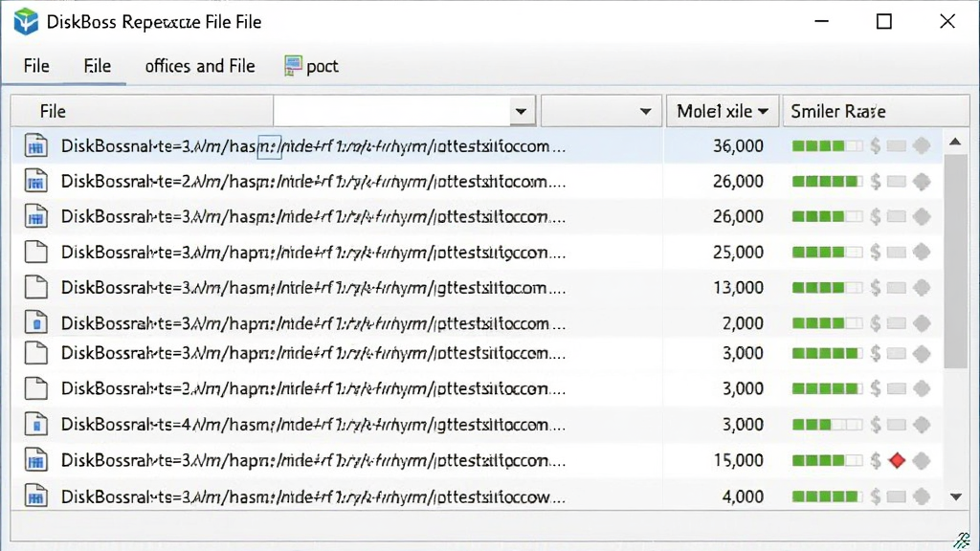Viewport: 980px width, 551px height.
Task: Click the red diamond icon in the 15,000 row
Action: [897, 460]
